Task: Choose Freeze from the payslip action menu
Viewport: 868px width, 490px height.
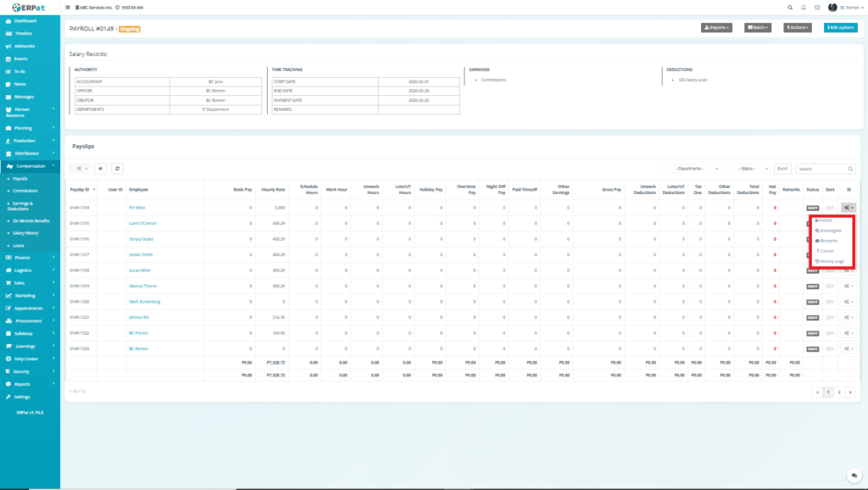Action: (825, 220)
